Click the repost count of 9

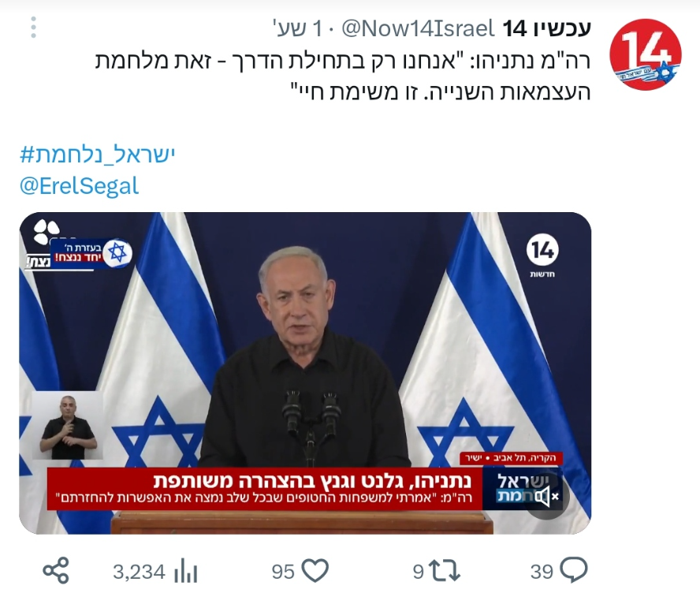click(x=419, y=572)
